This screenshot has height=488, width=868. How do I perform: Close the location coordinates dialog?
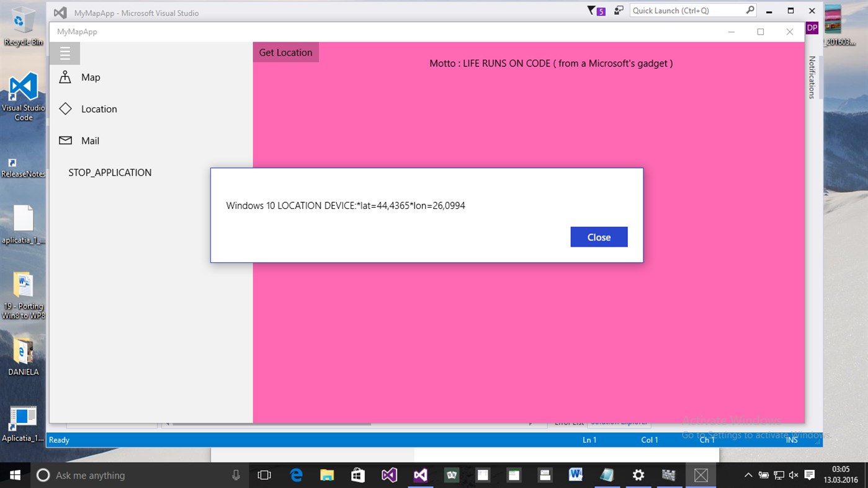598,237
